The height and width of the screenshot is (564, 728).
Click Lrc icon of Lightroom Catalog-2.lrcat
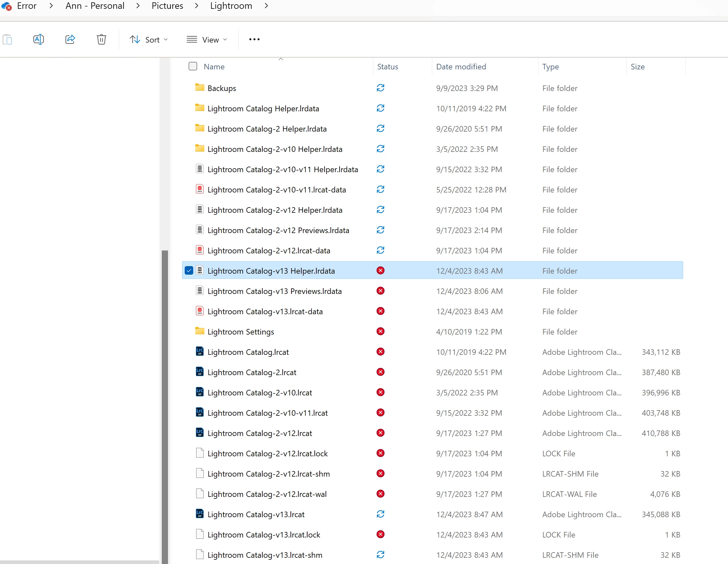(200, 372)
